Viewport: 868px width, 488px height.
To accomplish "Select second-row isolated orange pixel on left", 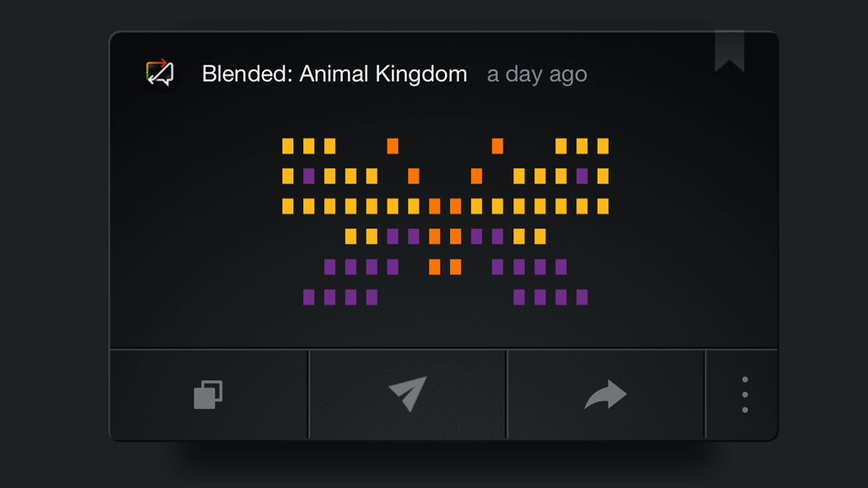I will tap(413, 176).
